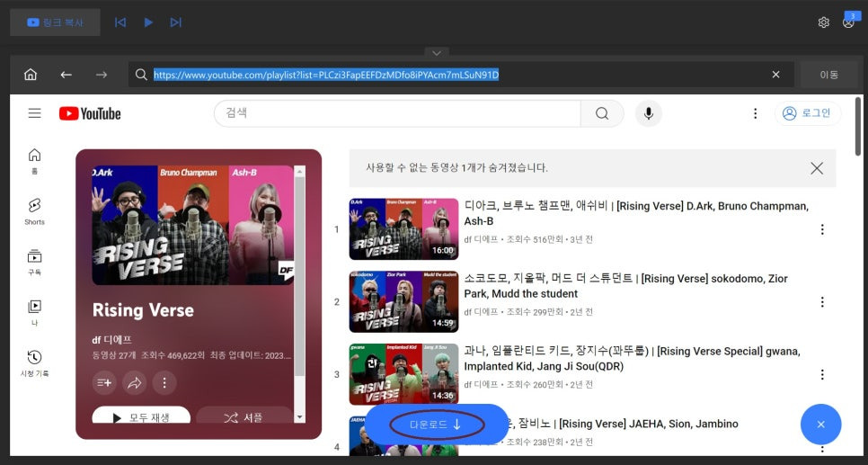The height and width of the screenshot is (465, 868).
Task: Click the blue 다운로드 download button
Action: coord(436,425)
